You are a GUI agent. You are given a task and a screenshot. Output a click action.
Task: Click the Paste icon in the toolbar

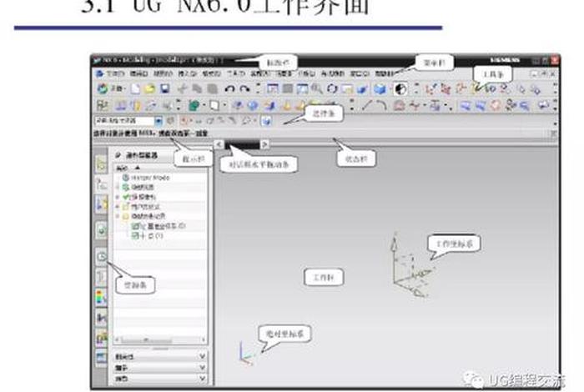(x=212, y=89)
